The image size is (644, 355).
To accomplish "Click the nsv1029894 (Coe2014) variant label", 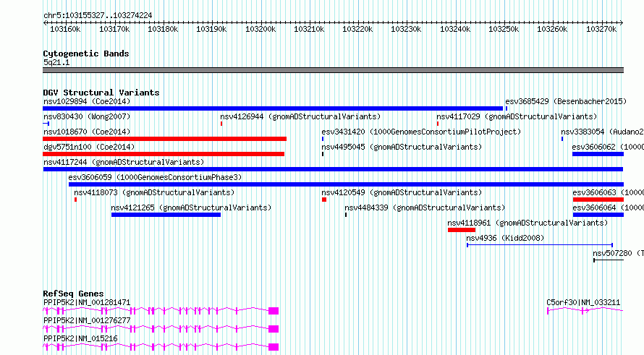I will 87,101.
